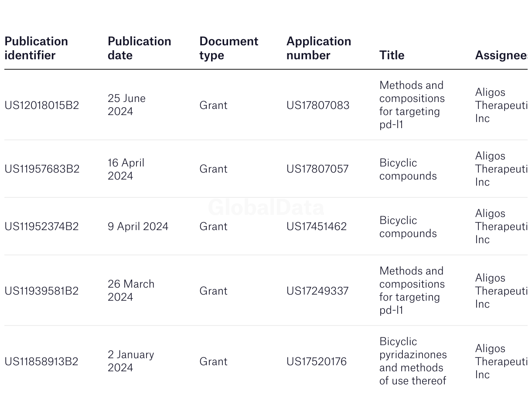Click application number US17807057
The image size is (532, 414).
point(317,169)
